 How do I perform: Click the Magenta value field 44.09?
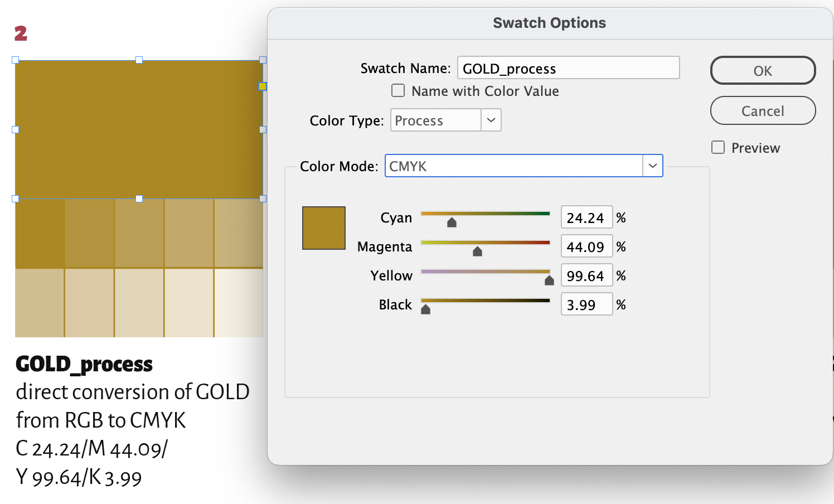click(x=586, y=246)
